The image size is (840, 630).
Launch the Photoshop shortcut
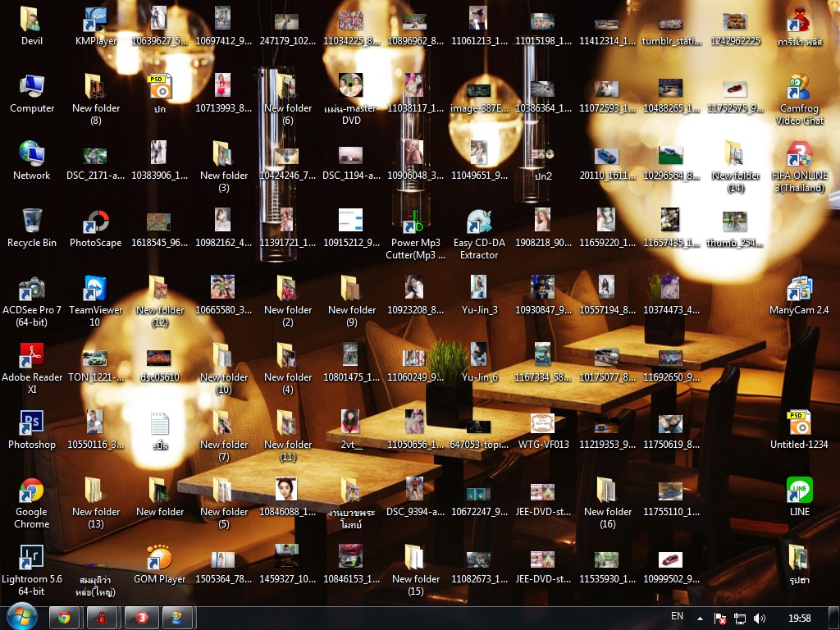coord(32,430)
